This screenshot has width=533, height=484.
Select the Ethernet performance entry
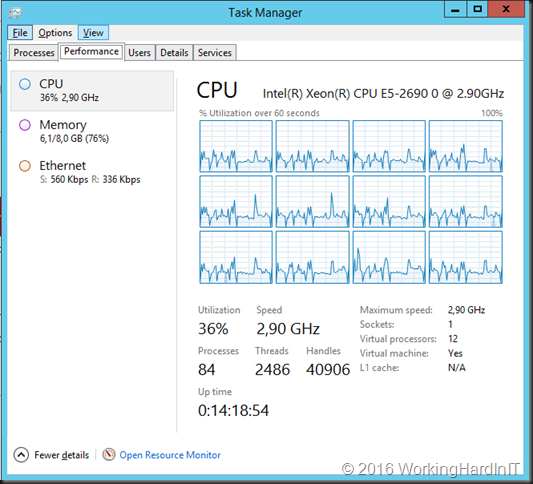click(x=92, y=173)
